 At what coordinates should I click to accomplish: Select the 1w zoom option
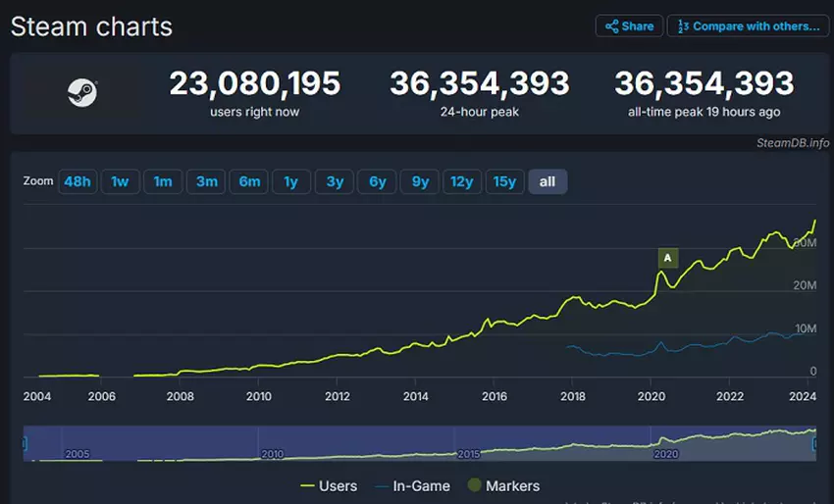[x=120, y=181]
